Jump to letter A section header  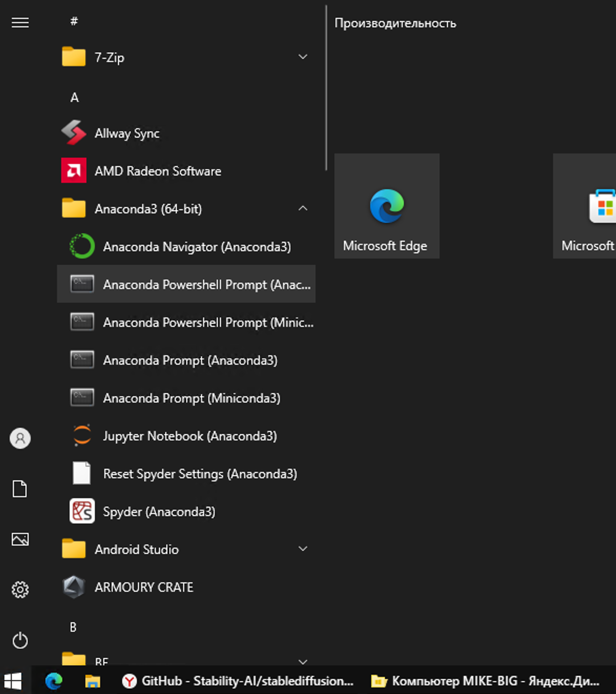[x=75, y=97]
